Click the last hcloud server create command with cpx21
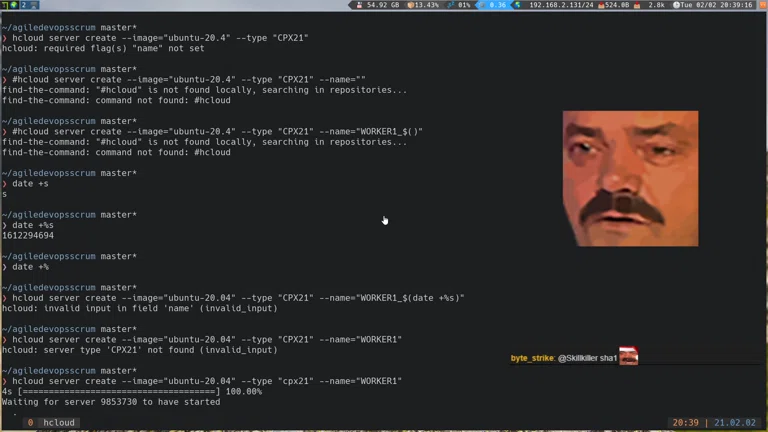 pos(206,381)
